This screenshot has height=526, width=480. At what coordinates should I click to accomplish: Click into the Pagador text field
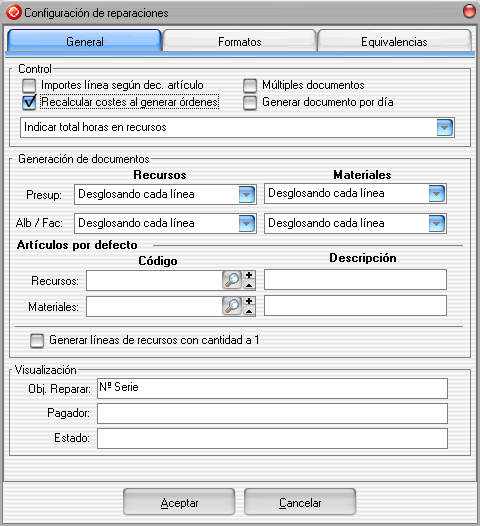tap(272, 413)
